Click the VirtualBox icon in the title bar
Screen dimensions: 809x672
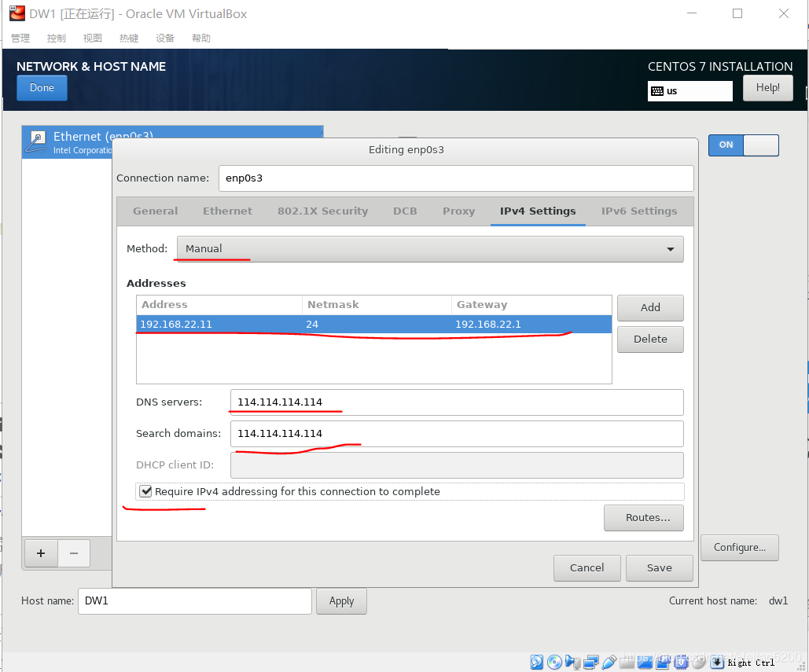[x=17, y=13]
